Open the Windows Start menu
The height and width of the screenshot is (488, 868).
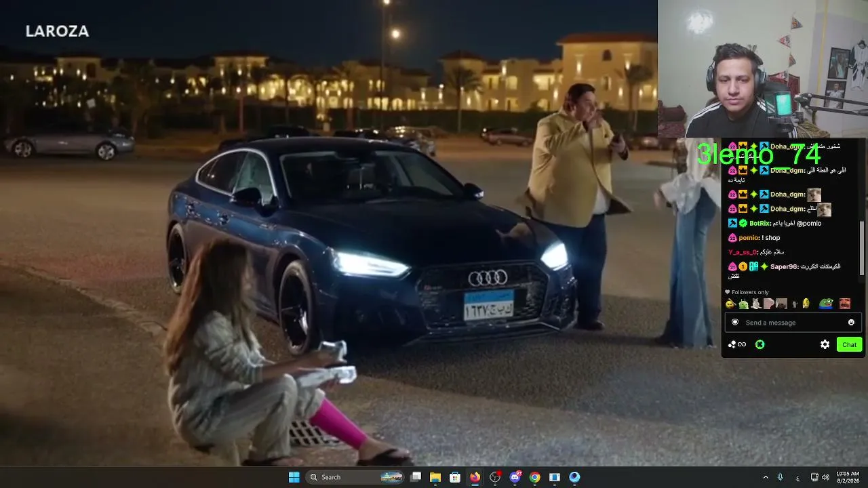(294, 477)
